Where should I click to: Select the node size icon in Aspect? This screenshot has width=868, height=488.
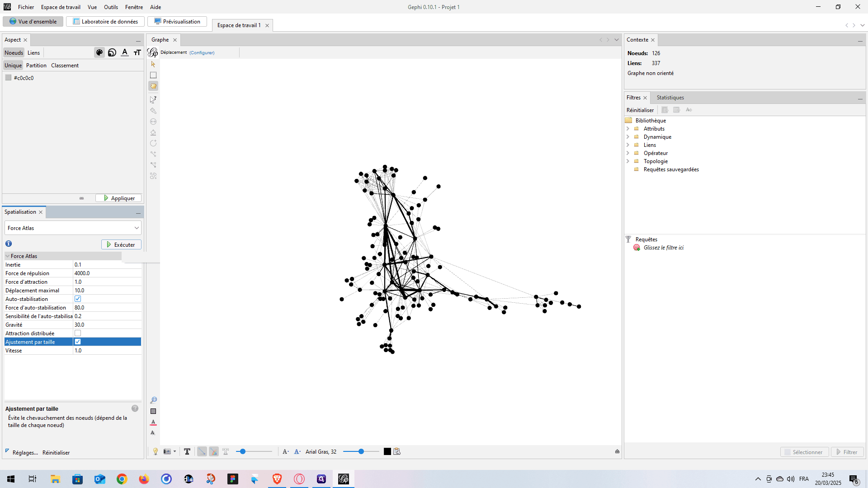coord(112,52)
